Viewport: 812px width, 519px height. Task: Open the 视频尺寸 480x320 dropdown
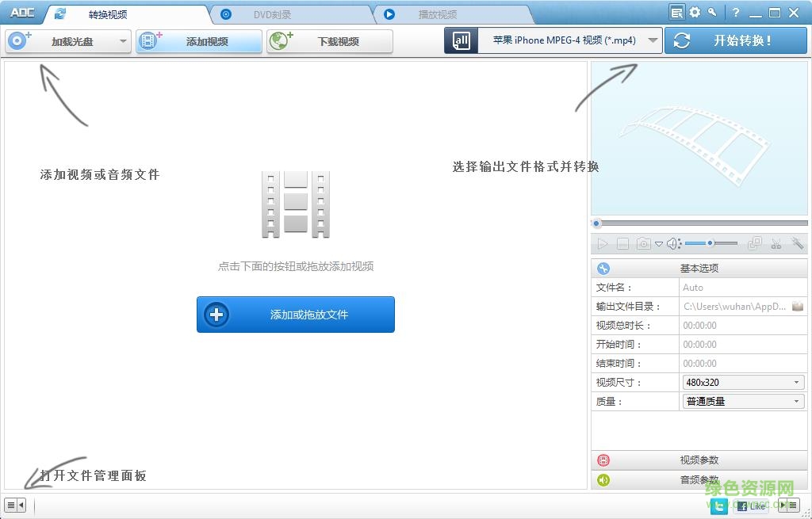click(741, 382)
